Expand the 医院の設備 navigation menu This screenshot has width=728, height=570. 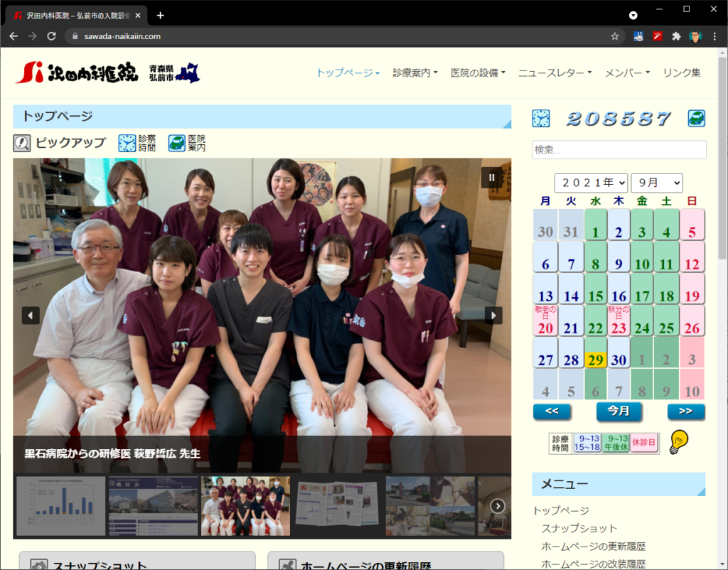click(x=478, y=73)
